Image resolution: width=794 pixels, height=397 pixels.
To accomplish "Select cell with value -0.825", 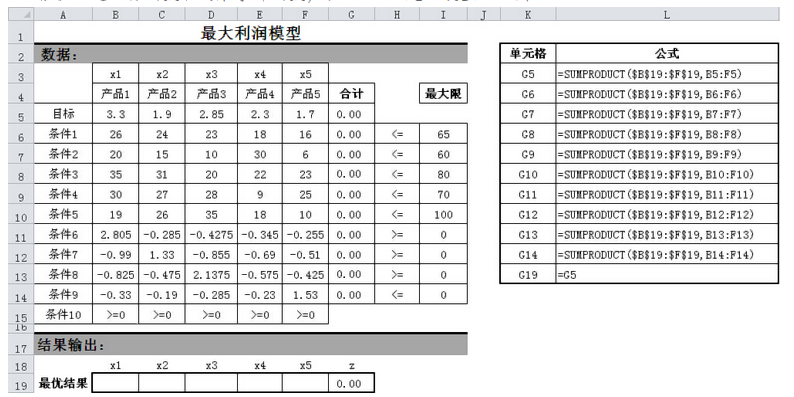I will pos(115,274).
